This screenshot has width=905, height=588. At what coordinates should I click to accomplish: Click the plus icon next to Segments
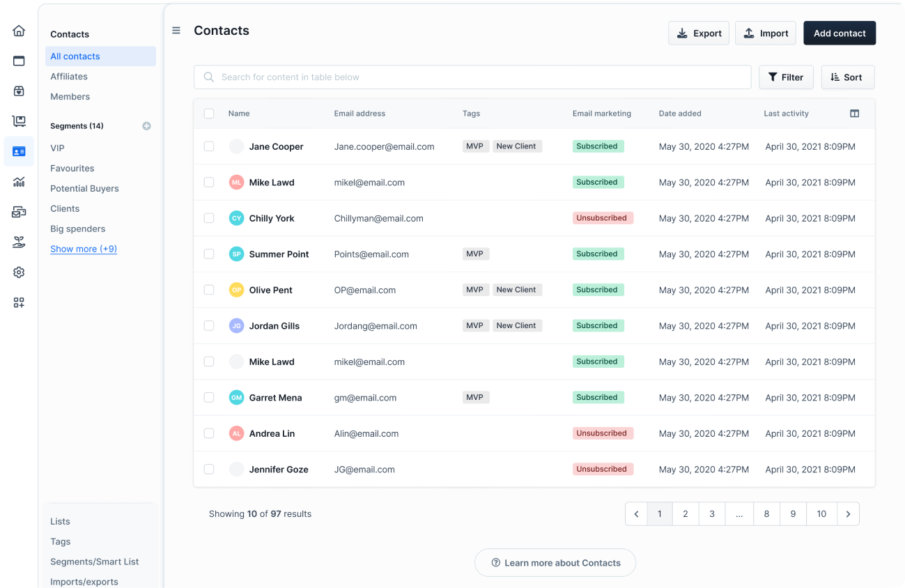146,126
